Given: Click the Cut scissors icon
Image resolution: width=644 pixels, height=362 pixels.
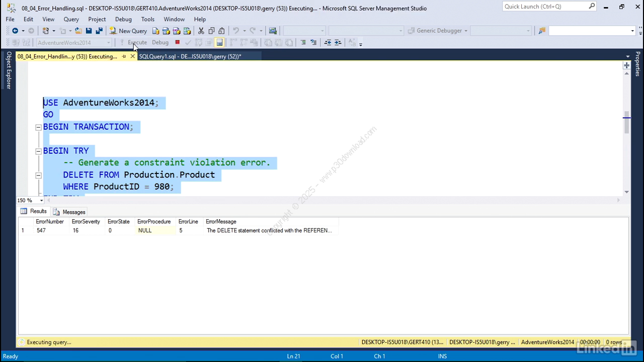Looking at the screenshot, I should tap(201, 31).
